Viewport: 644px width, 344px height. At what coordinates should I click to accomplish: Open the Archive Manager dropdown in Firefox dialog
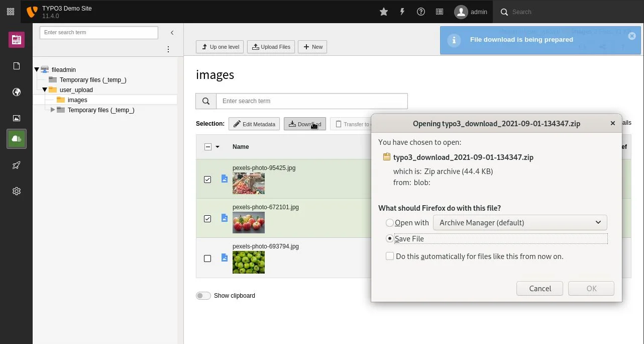(520, 222)
